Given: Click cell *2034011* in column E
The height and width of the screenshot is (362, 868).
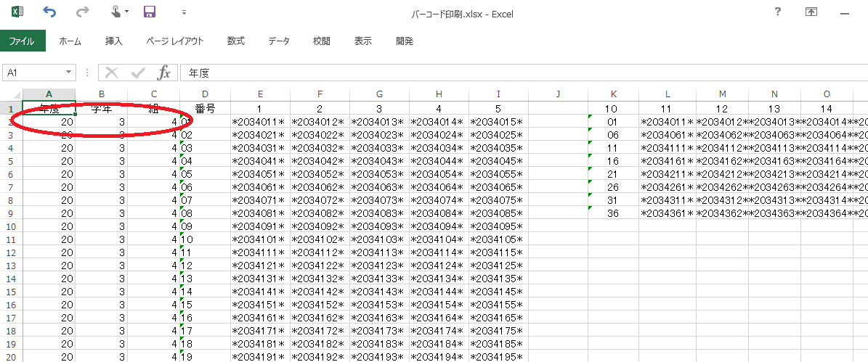Looking at the screenshot, I should [260, 122].
